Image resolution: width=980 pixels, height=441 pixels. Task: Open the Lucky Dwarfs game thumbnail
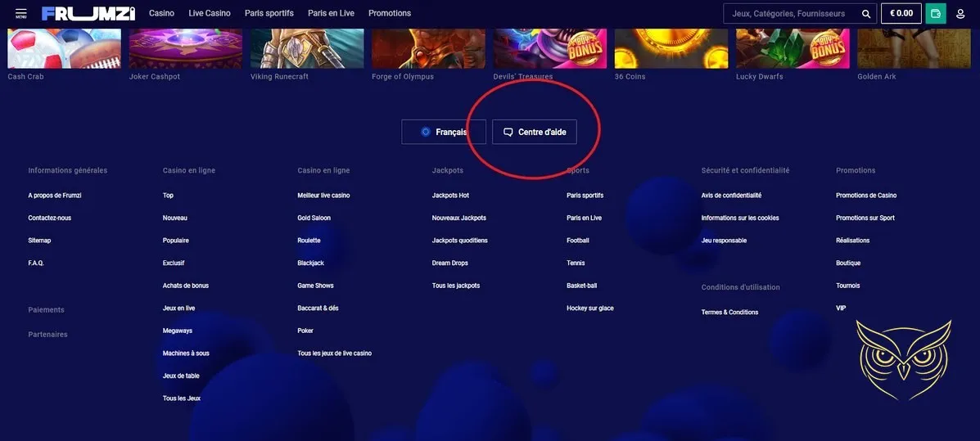(793, 49)
